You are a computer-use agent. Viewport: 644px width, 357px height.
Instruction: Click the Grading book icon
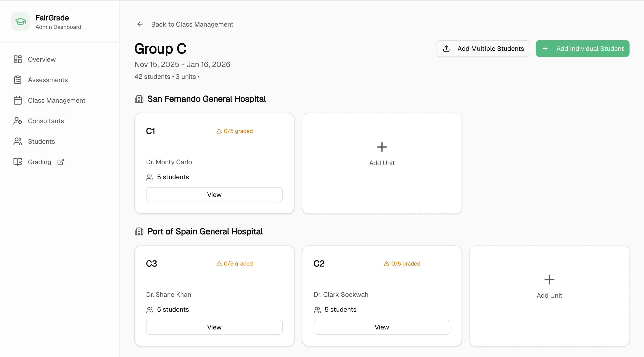[17, 162]
